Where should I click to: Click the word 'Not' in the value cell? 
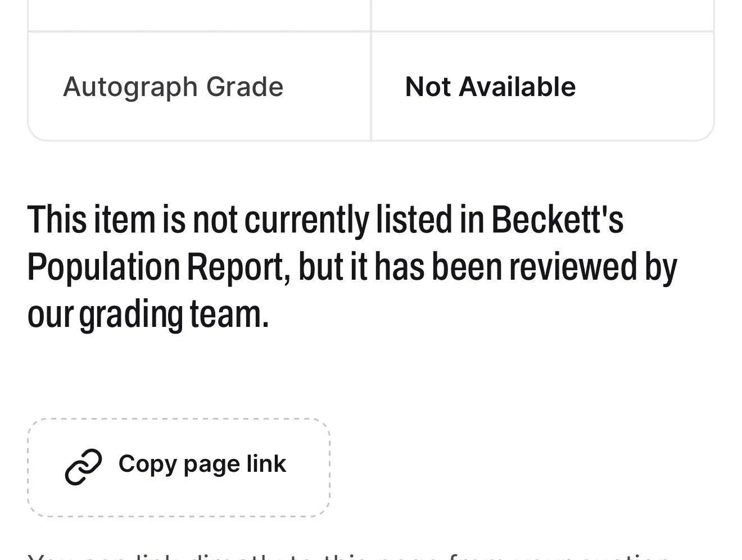click(x=428, y=87)
